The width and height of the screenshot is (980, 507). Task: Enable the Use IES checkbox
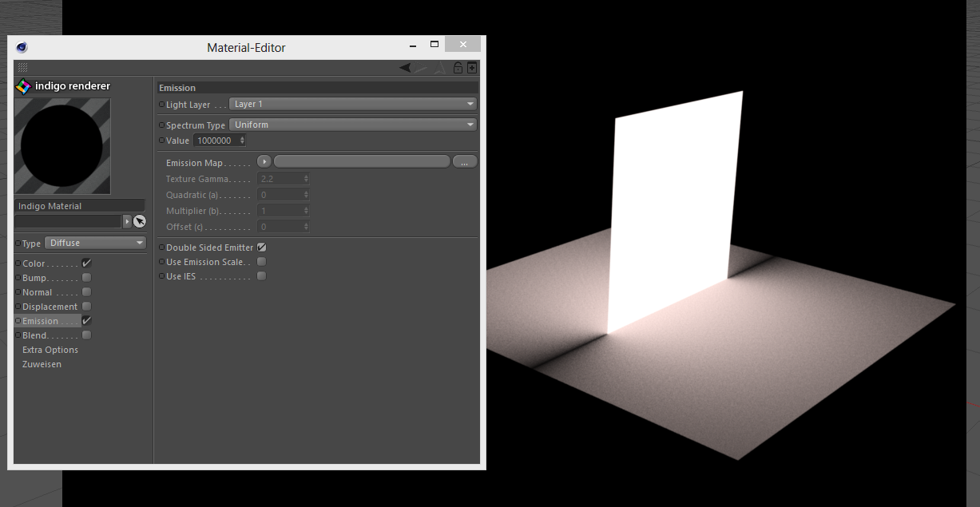click(261, 276)
